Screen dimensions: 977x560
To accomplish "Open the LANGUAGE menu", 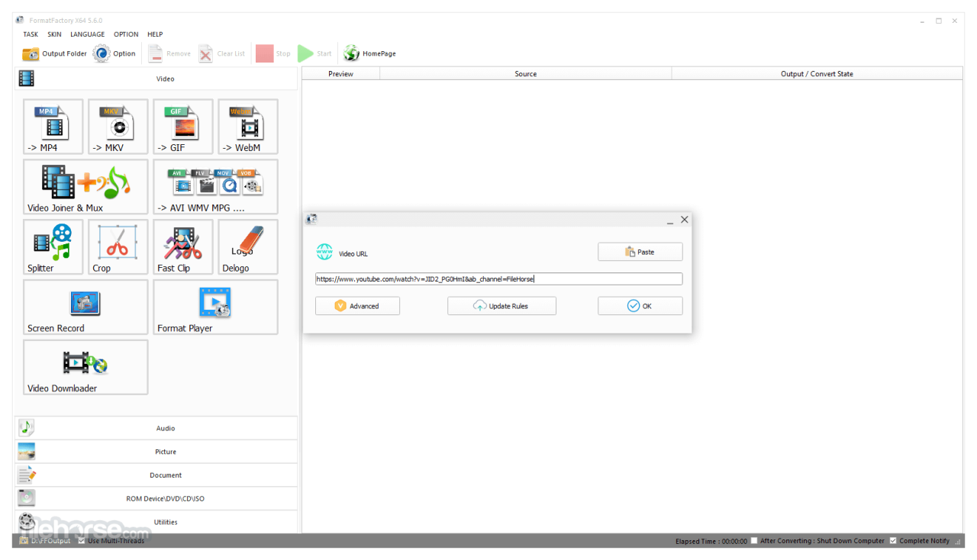I will [x=87, y=34].
